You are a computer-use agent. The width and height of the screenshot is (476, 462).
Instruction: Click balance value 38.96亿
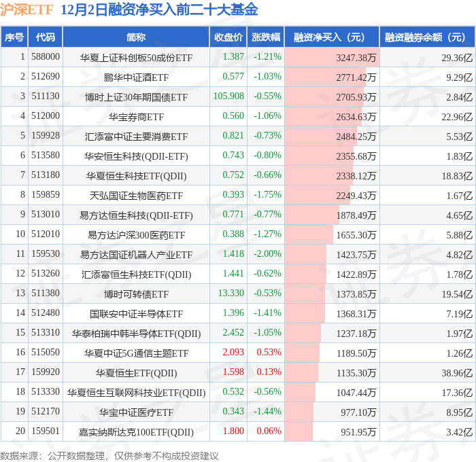tap(457, 373)
